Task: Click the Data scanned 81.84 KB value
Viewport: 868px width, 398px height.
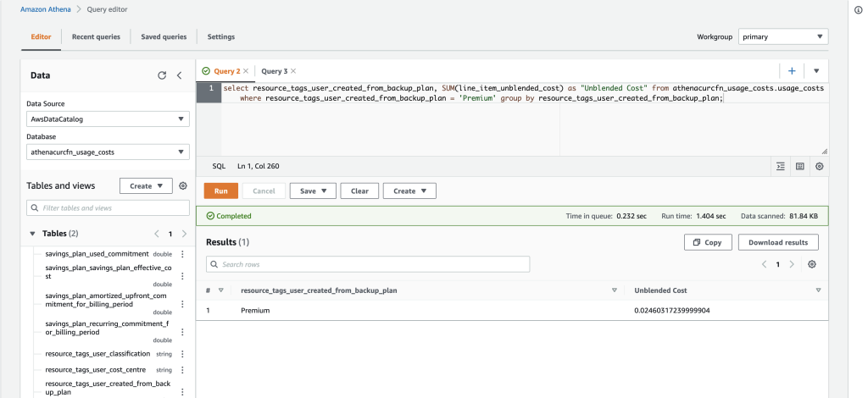Action: point(802,216)
